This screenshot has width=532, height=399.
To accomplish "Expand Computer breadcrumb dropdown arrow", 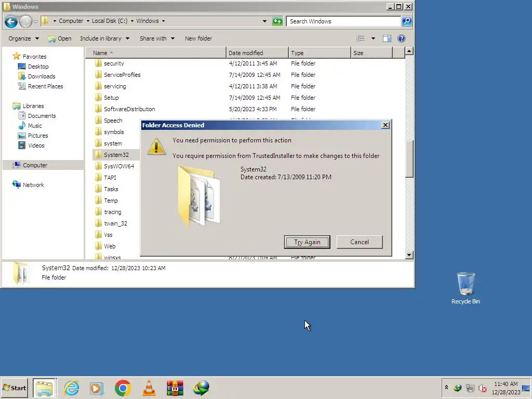I will coord(88,21).
